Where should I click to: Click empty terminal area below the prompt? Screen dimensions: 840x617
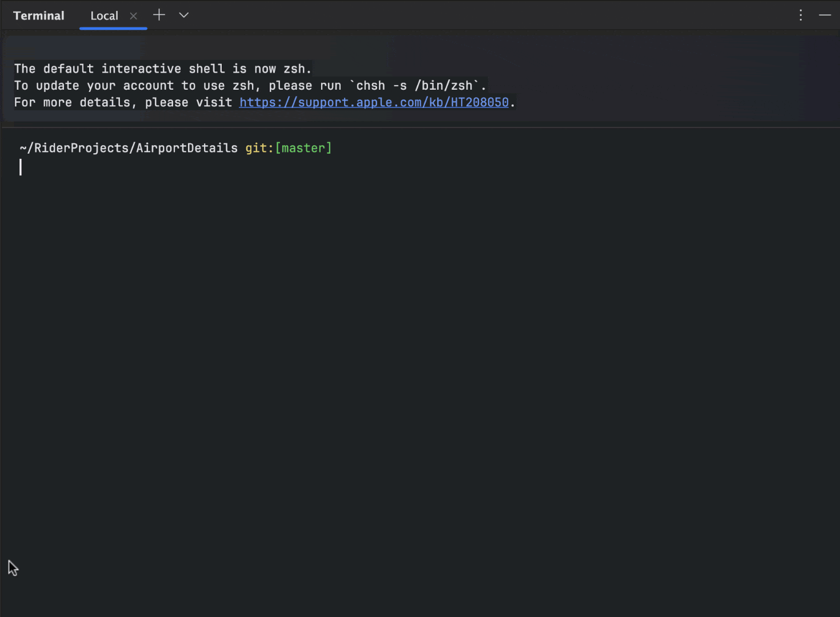(x=400, y=371)
